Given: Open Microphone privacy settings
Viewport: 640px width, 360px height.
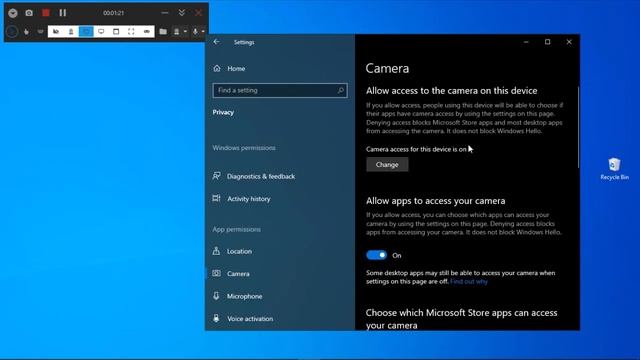Looking at the screenshot, I should click(x=238, y=296).
